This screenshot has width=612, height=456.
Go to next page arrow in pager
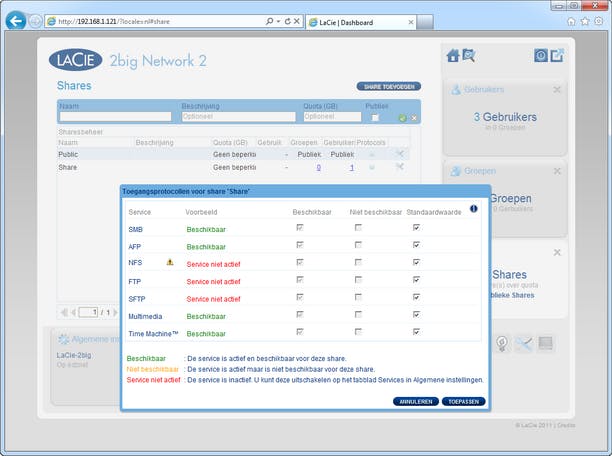(x=115, y=312)
